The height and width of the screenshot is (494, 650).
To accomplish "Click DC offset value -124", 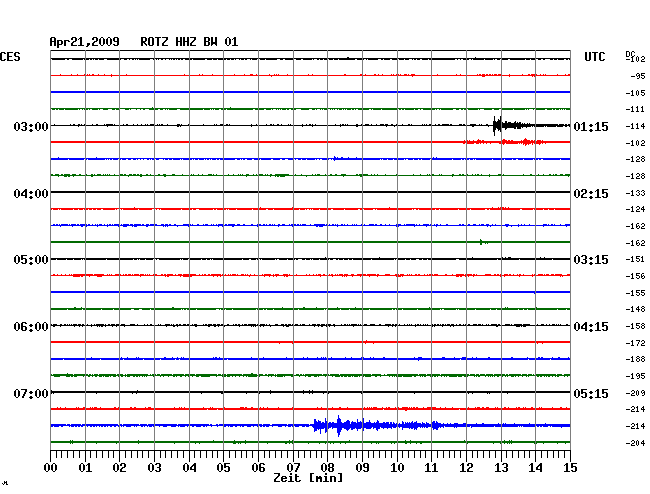I will 635,209.
